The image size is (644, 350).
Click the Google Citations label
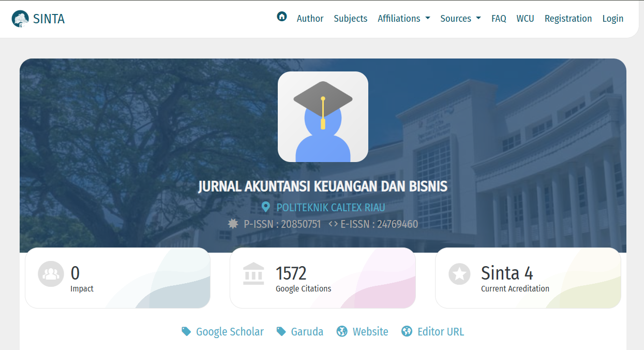(x=304, y=289)
